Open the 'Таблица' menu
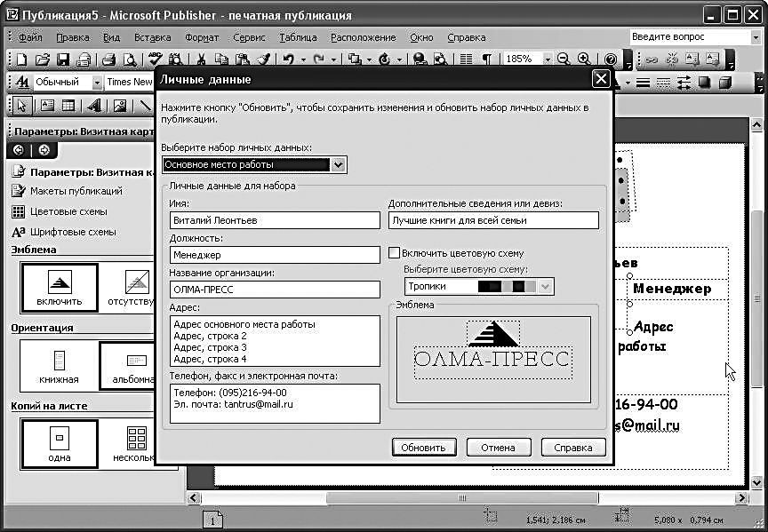This screenshot has width=768, height=532. tap(298, 37)
